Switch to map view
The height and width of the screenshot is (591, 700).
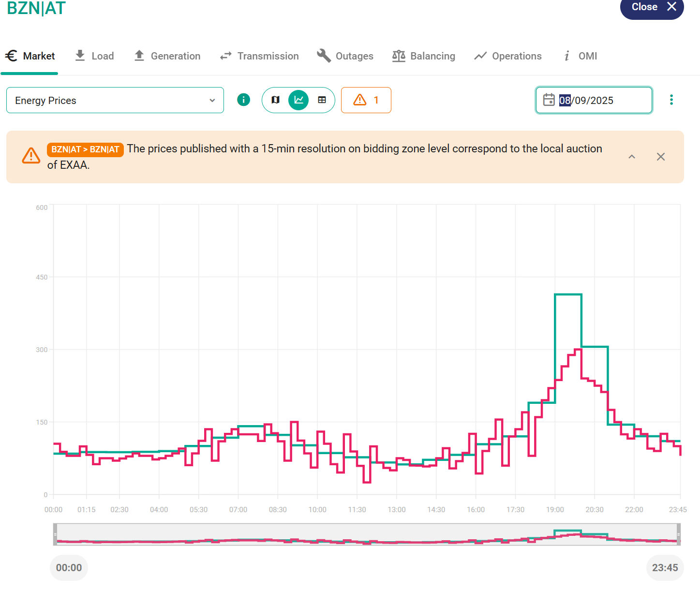(x=276, y=100)
